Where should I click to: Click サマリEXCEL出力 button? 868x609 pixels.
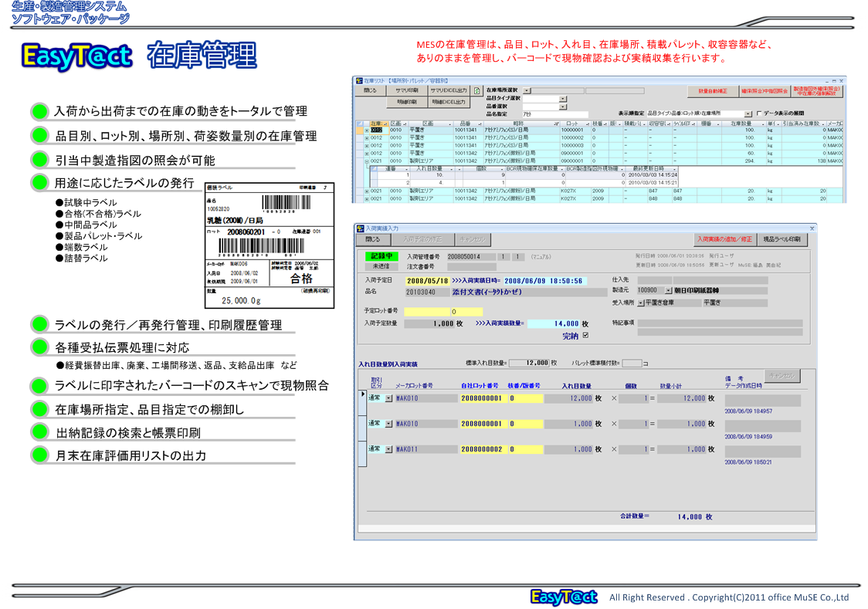[449, 90]
